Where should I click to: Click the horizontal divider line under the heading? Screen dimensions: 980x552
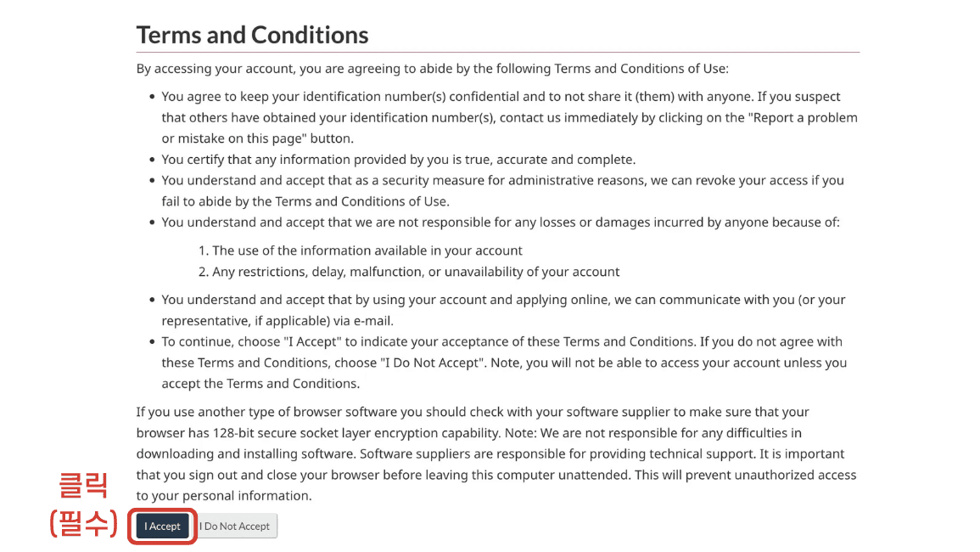pos(497,53)
